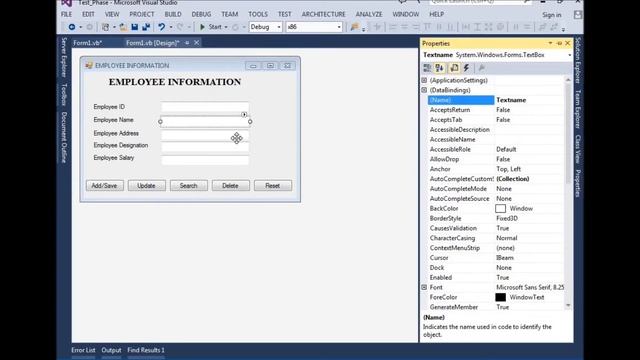This screenshot has width=640, height=360.
Task: Open the DEBUG menu
Action: click(201, 14)
